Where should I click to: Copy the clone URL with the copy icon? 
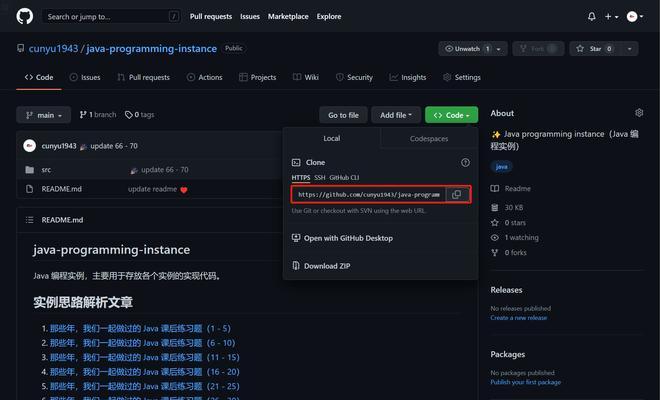(457, 195)
